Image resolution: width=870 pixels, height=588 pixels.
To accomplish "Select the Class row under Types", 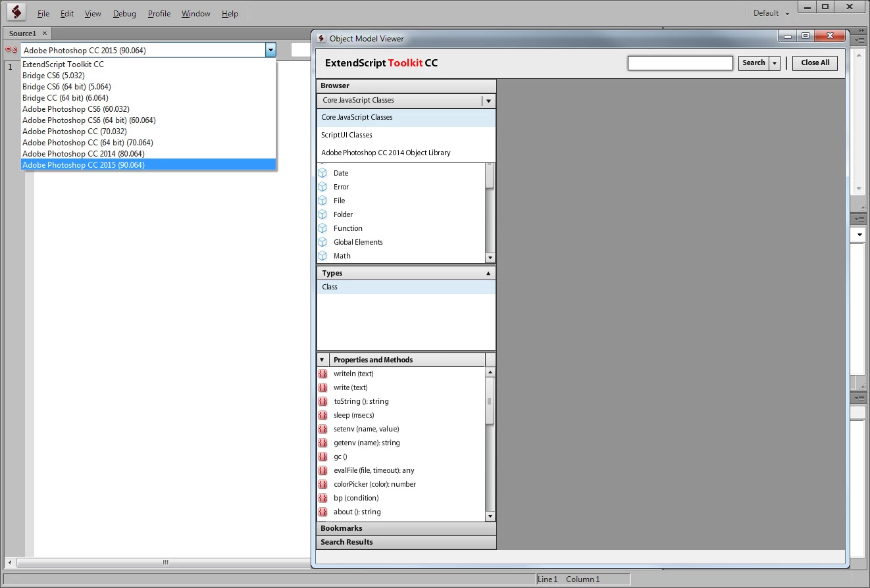I will point(406,287).
